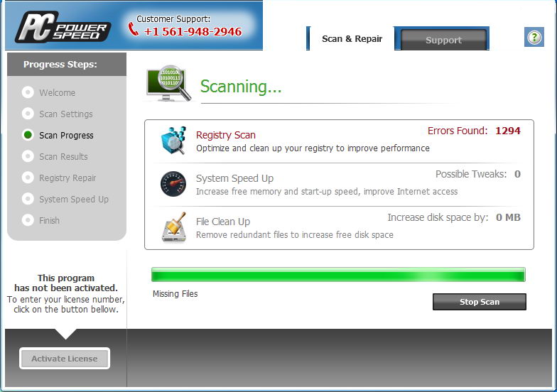Select the green Scan Progress step bullet
This screenshot has width=557, height=392.
pos(28,135)
